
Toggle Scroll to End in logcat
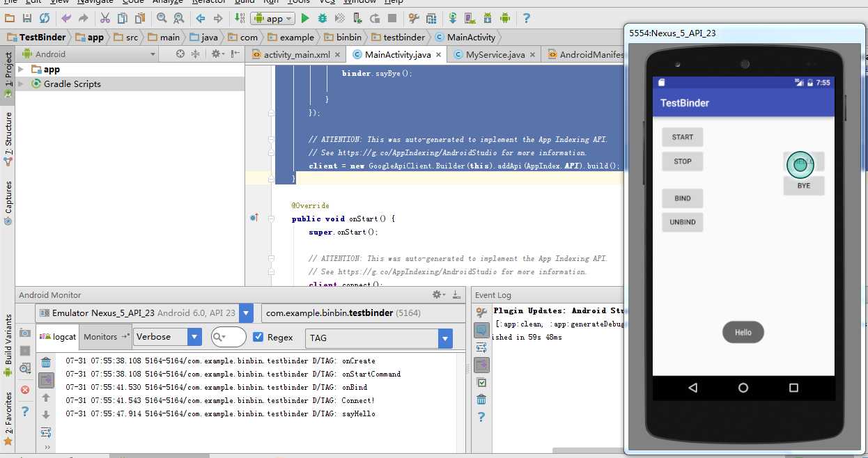click(x=46, y=380)
